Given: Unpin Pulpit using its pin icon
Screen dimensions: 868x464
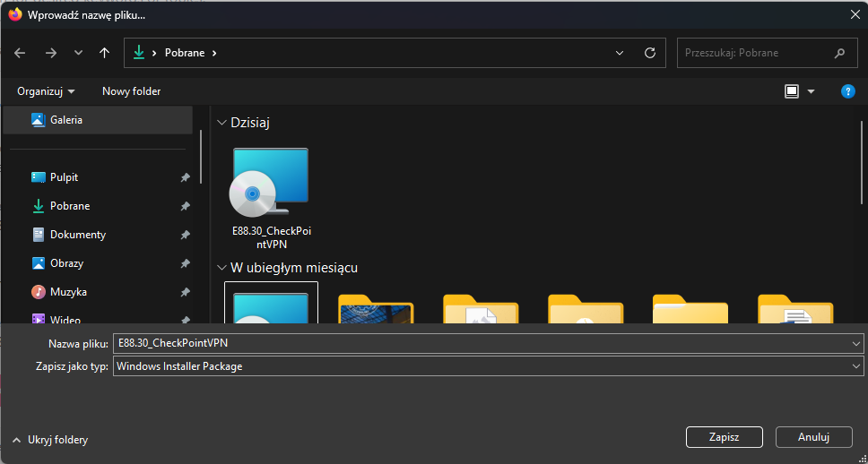Looking at the screenshot, I should pyautogui.click(x=185, y=177).
